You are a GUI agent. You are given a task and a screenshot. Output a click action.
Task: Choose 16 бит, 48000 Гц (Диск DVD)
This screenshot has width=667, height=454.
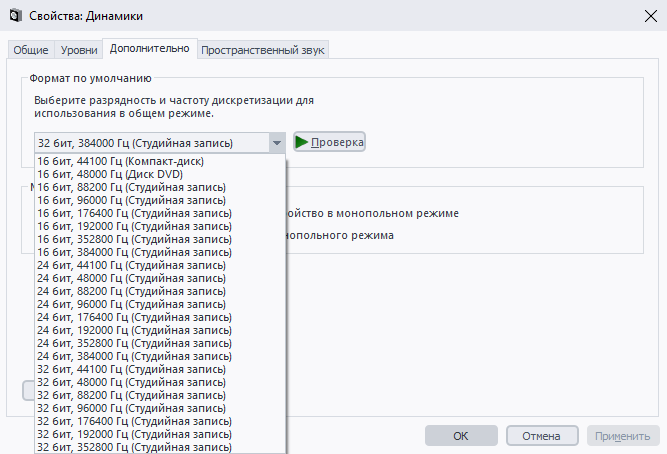point(160,174)
